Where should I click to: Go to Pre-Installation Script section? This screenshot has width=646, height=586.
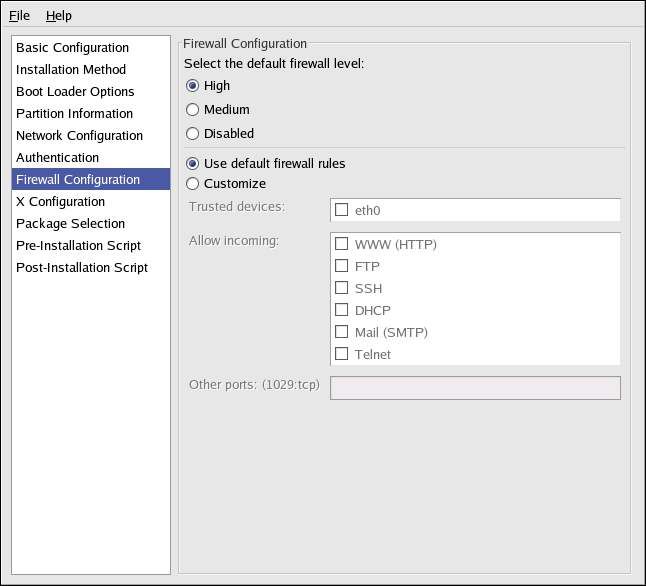[x=78, y=246]
